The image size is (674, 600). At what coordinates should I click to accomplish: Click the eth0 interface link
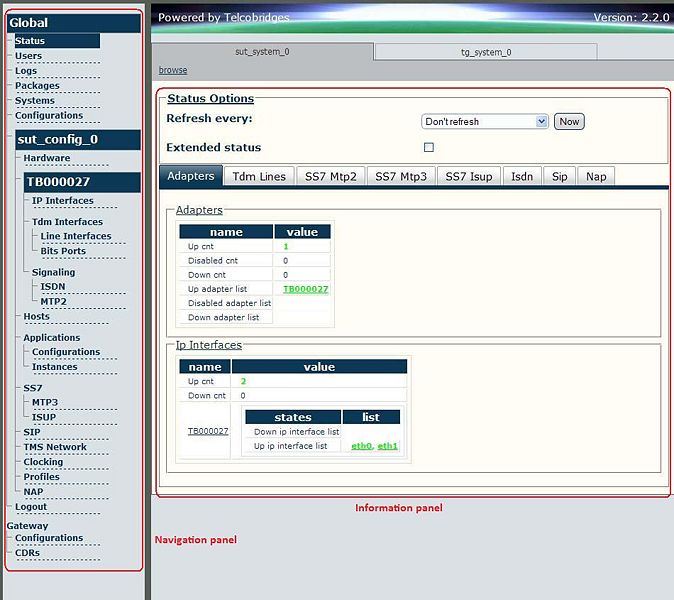[x=361, y=446]
